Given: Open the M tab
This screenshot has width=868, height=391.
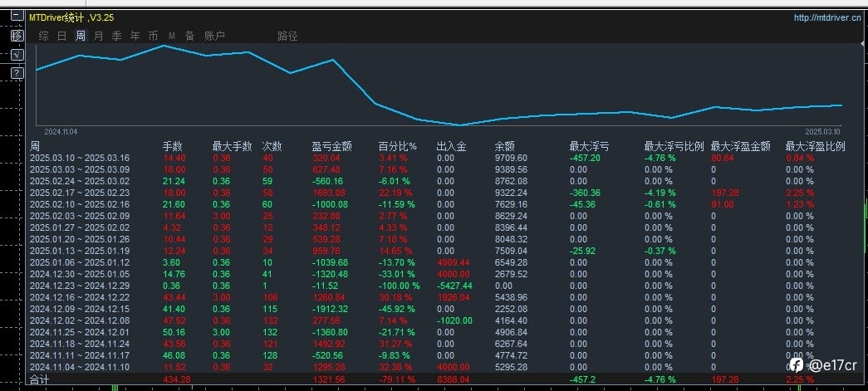Looking at the screenshot, I should coord(172,36).
